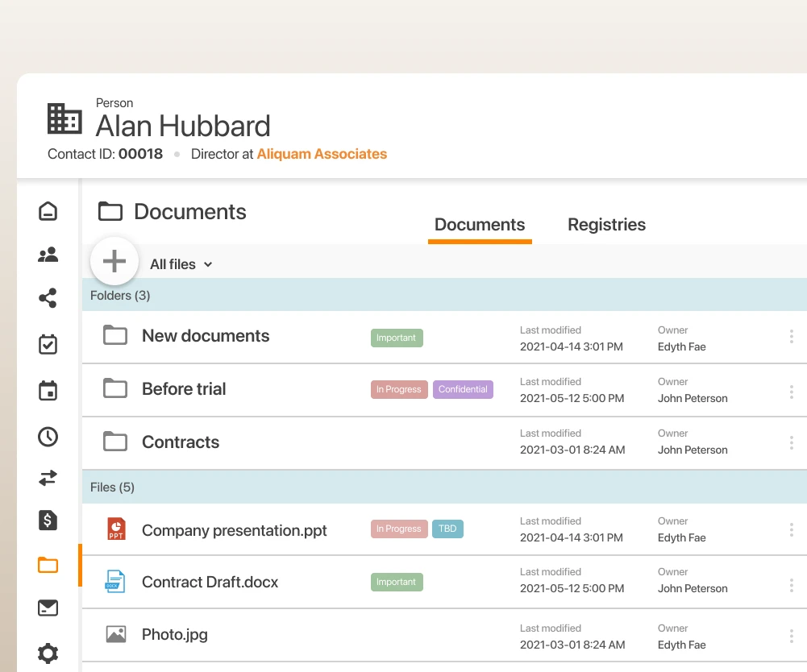Open the mail envelope icon in sidebar
The height and width of the screenshot is (672, 807).
[x=48, y=608]
